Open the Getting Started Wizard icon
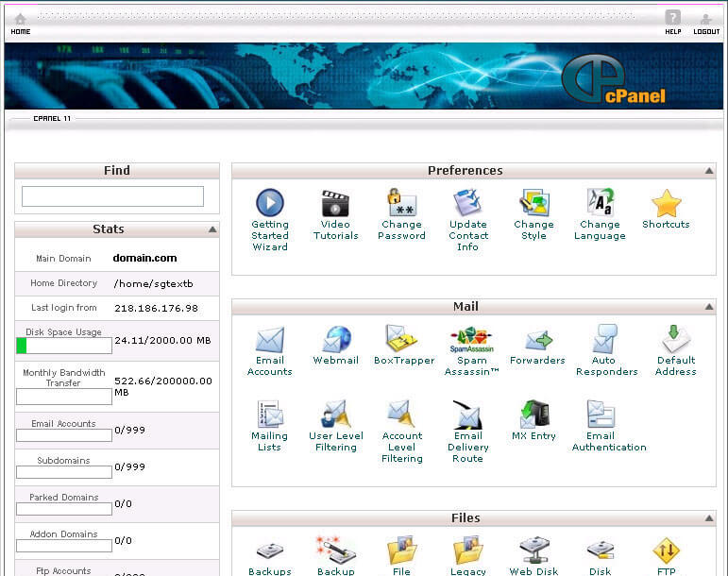Screen dimensions: 728x576 pyautogui.click(x=270, y=202)
